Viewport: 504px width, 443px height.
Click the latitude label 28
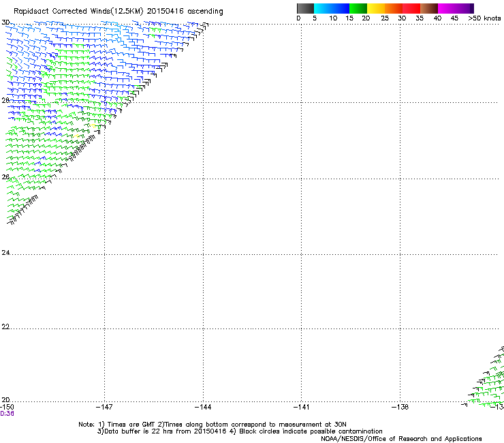pyautogui.click(x=5, y=100)
